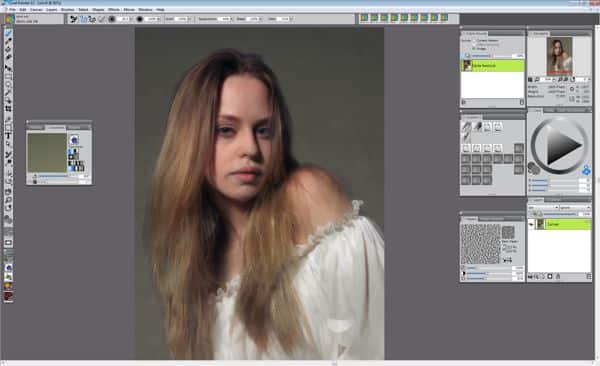Select the Eraser tool in the toolbox
Screen dimensions: 600x366
8,57
